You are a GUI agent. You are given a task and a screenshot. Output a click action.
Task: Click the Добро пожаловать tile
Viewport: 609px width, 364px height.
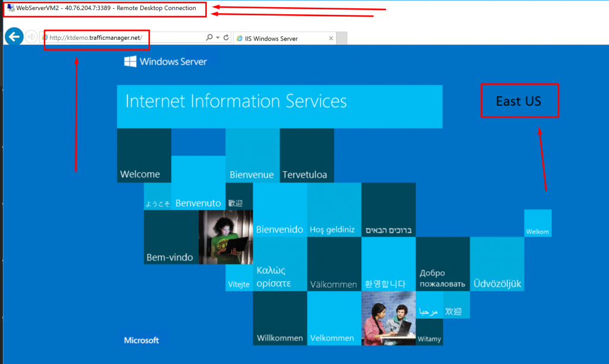(442, 264)
